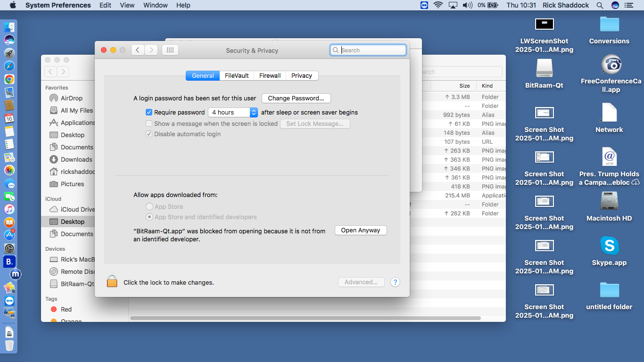Viewport: 644px width, 362px height.
Task: Open the Edit menu
Action: click(x=105, y=5)
